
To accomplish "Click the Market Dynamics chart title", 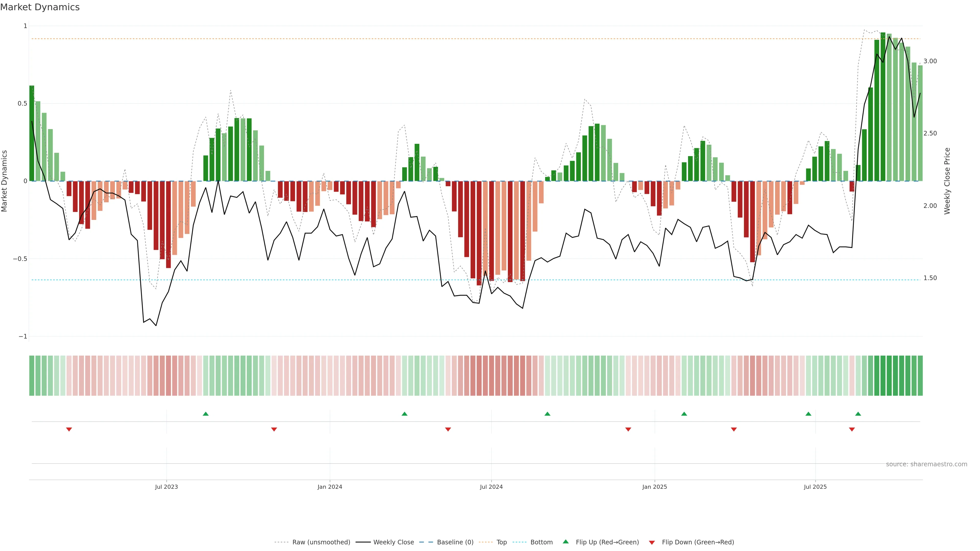I will pyautogui.click(x=40, y=7).
